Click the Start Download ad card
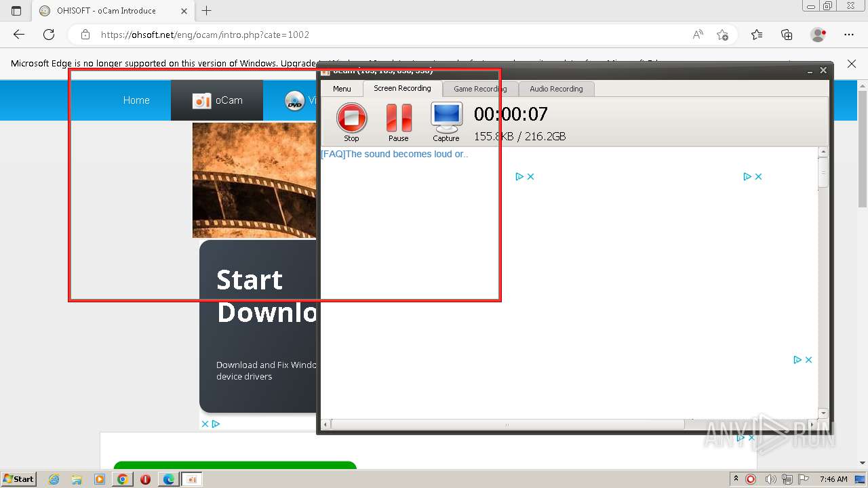868x488 pixels. pyautogui.click(x=258, y=326)
